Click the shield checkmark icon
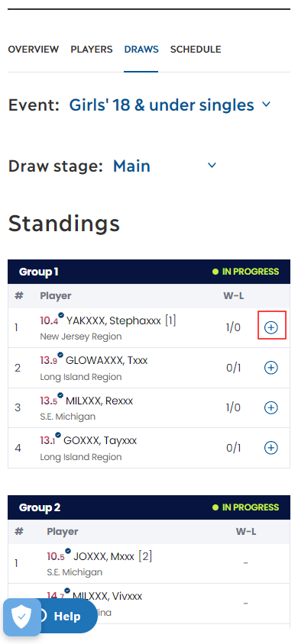Screen dimensions: 298x644 point(21,617)
